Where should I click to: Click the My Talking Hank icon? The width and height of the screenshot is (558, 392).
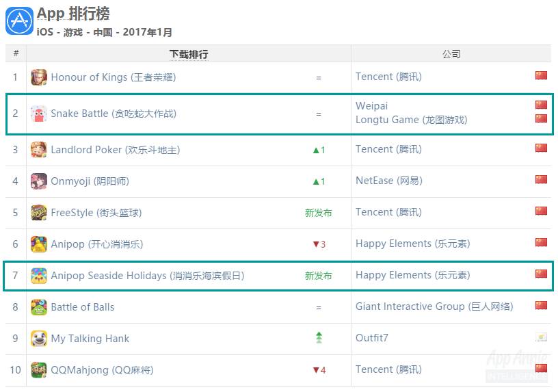click(x=39, y=339)
